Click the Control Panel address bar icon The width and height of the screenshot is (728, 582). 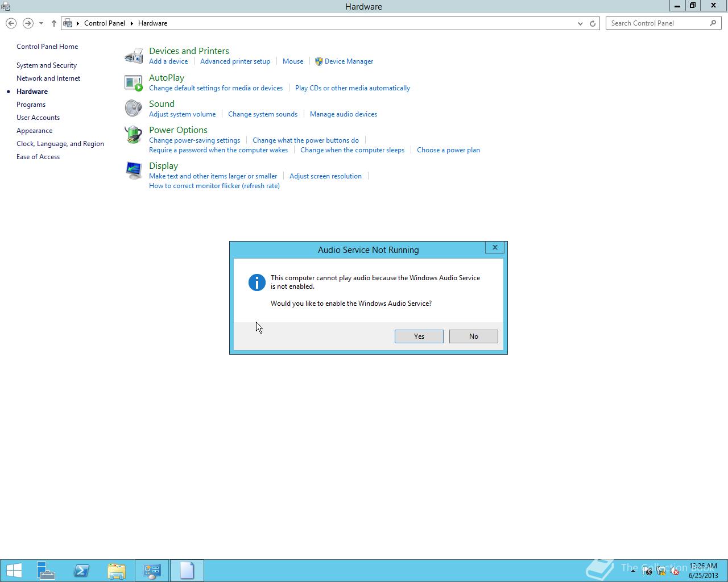[68, 23]
